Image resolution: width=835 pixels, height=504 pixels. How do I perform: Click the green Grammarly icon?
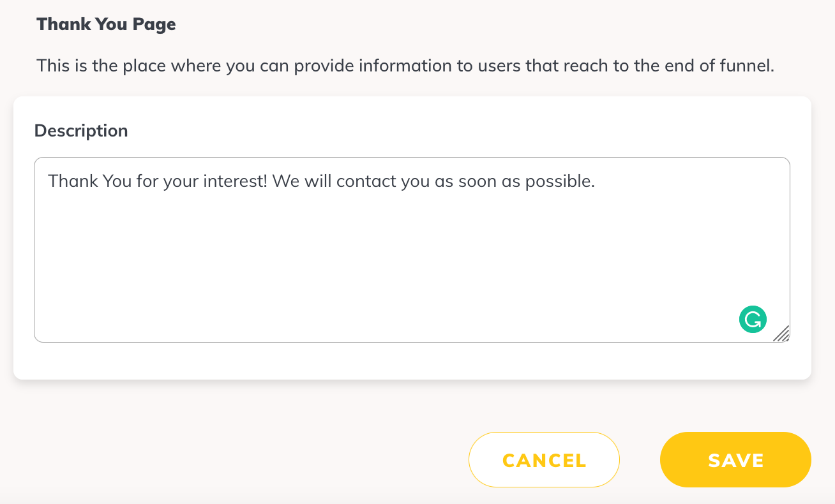tap(753, 320)
